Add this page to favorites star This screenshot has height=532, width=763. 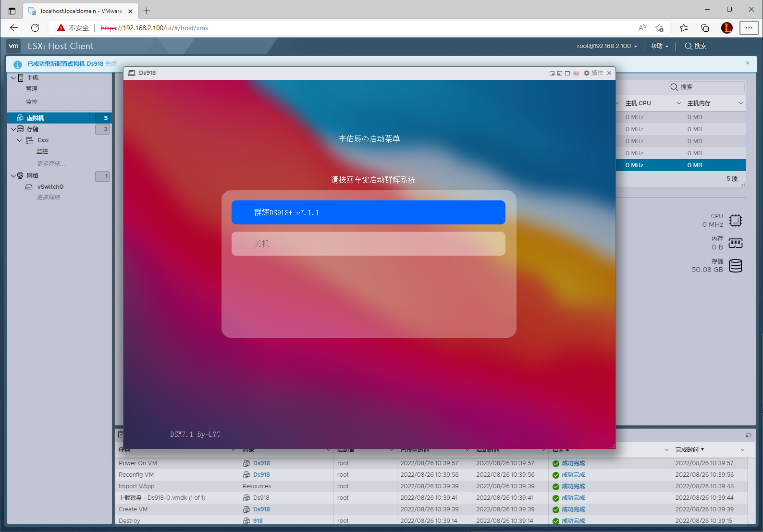click(659, 28)
